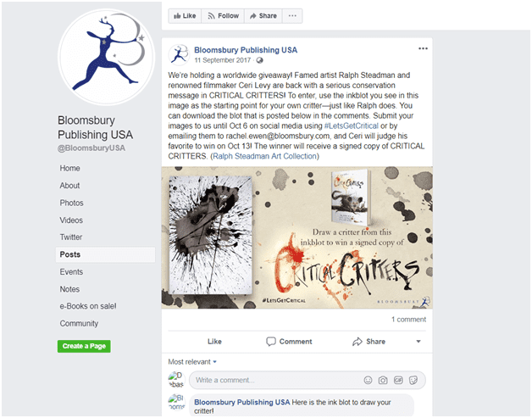Open the GIF picker icon
Screen dimensions: 532x418
398,380
